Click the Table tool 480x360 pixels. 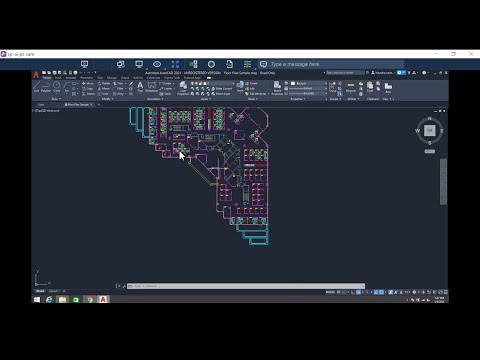pyautogui.click(x=166, y=94)
